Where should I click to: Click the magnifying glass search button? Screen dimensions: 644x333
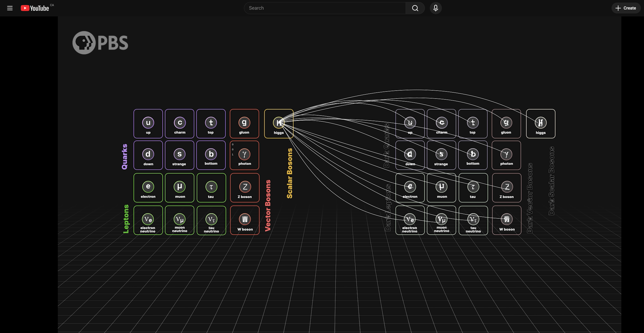415,8
